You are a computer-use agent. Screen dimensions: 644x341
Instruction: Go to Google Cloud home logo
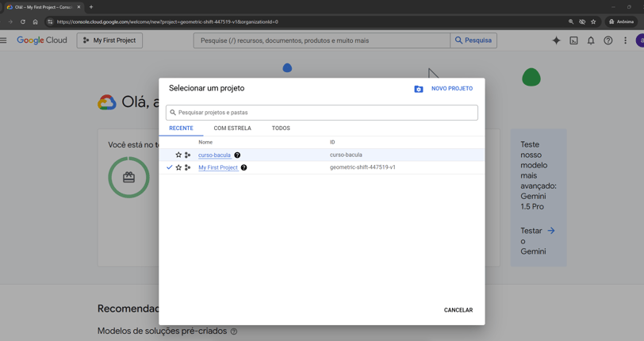[42, 40]
